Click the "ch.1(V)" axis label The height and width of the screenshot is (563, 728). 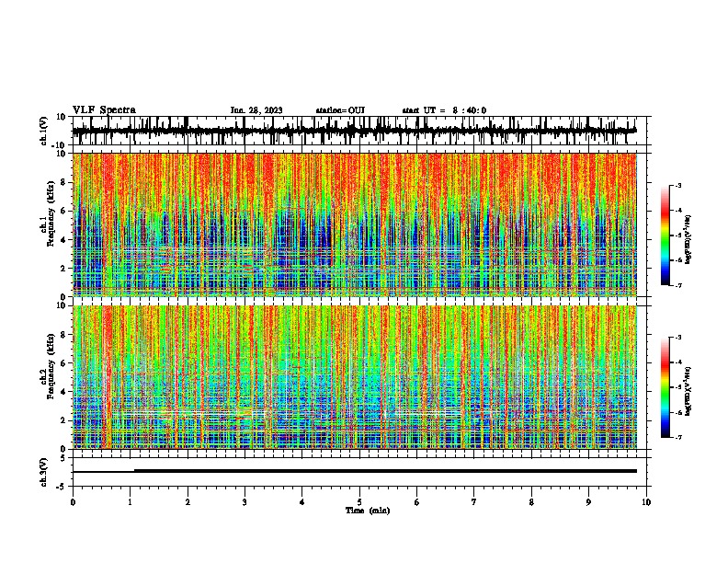44,131
